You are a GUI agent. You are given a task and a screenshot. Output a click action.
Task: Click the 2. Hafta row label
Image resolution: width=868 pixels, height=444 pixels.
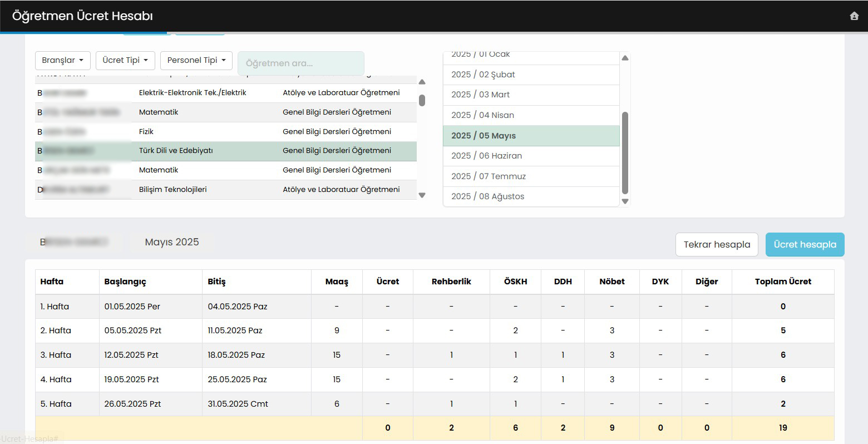pyautogui.click(x=56, y=330)
